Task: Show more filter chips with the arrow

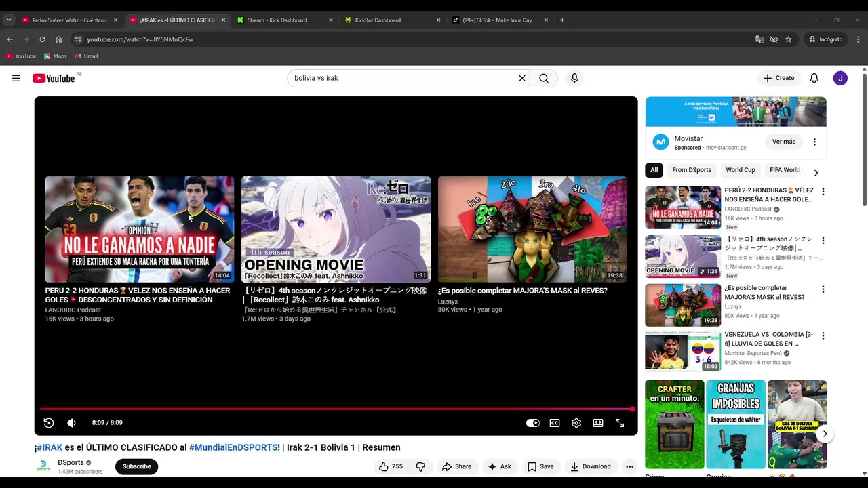Action: (x=816, y=173)
